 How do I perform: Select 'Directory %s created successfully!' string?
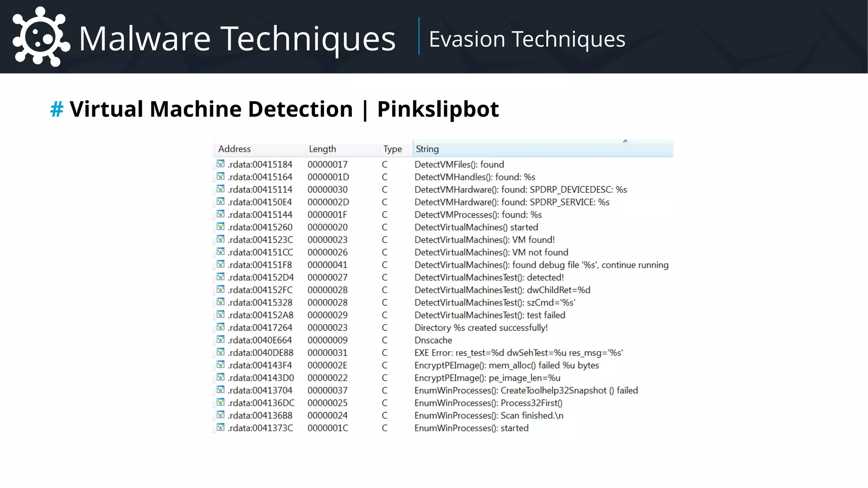tap(481, 327)
